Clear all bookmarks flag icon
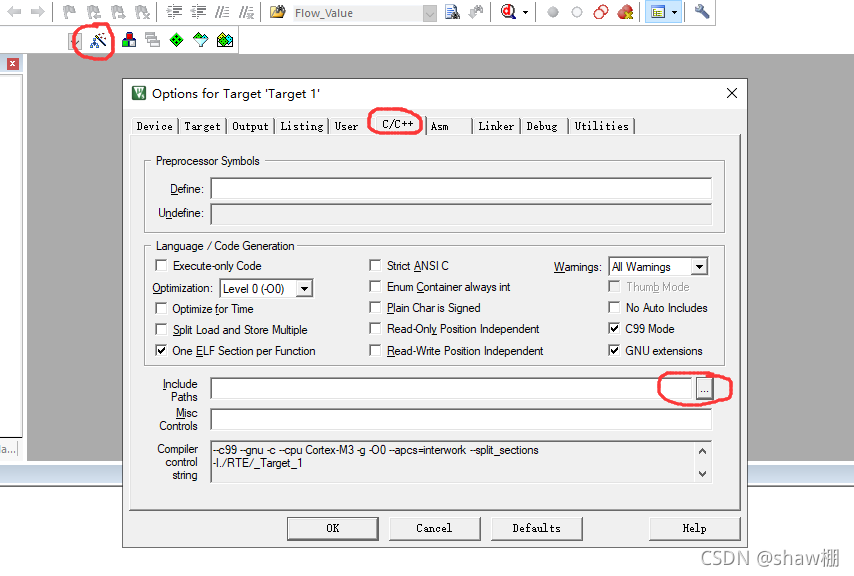The image size is (854, 576). pos(142,12)
